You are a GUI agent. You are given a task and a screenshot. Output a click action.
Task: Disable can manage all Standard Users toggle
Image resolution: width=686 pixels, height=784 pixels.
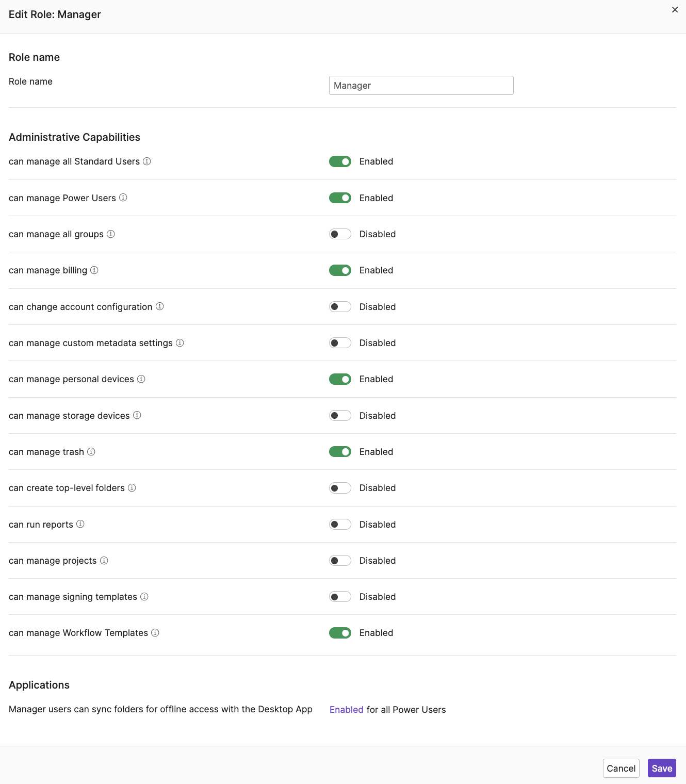click(x=340, y=161)
